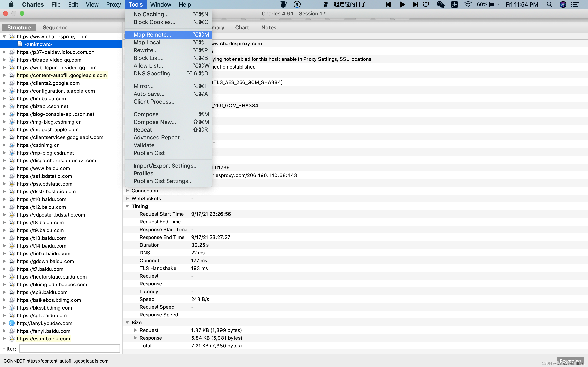Select Rewrite from the Tools menu

click(x=145, y=50)
